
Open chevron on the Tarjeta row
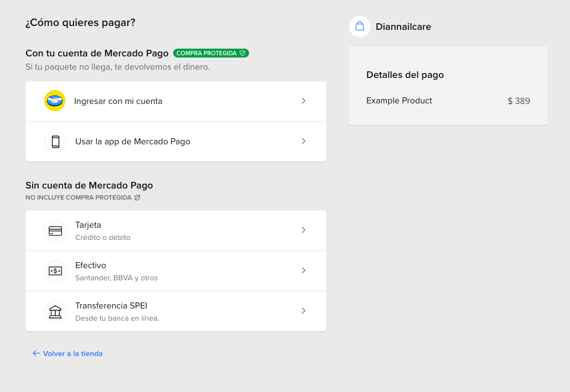pos(304,230)
